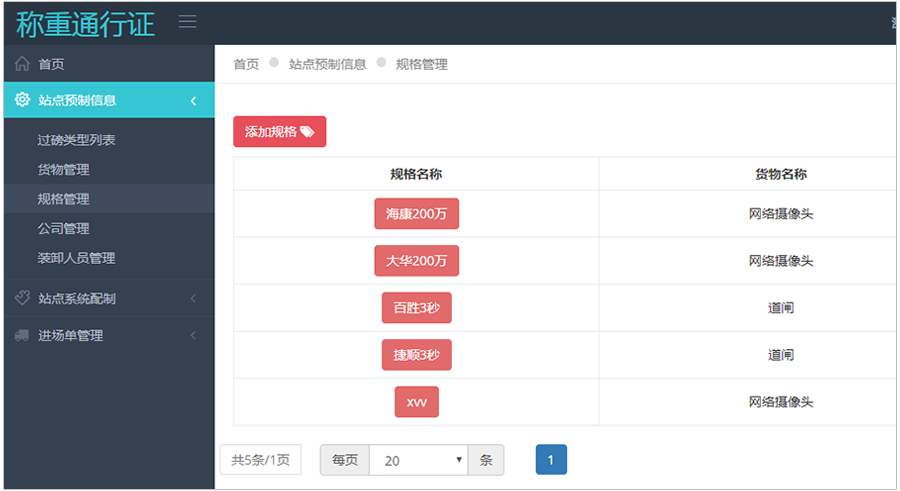
Task: Collapse the 站点预制信息 chevron
Action: (x=193, y=101)
